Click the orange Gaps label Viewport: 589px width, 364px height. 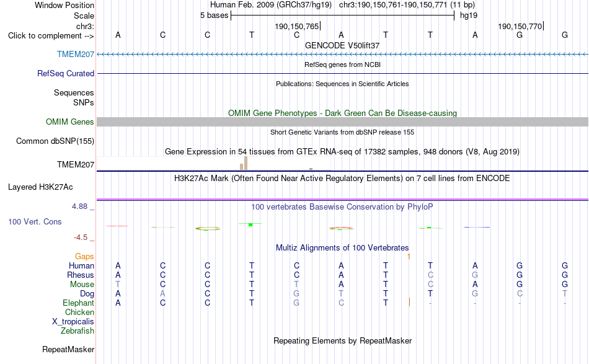pos(84,256)
